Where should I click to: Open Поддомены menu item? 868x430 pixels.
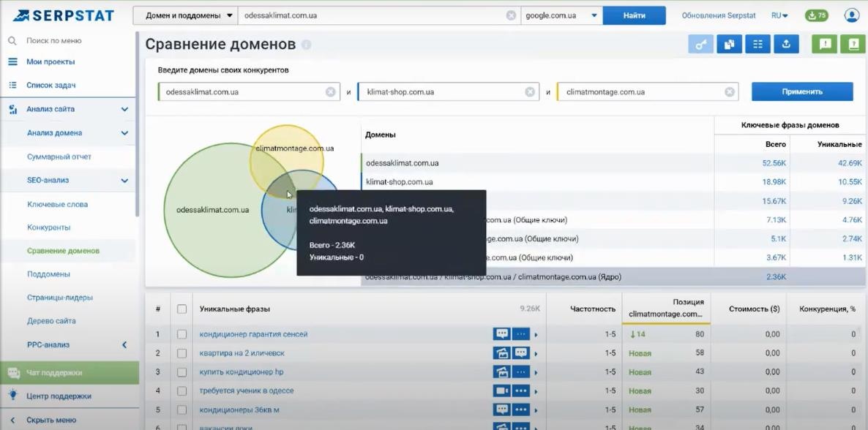click(x=49, y=274)
